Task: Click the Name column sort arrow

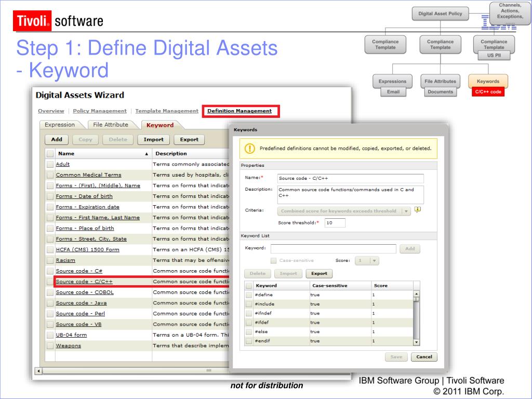Action: [x=147, y=154]
